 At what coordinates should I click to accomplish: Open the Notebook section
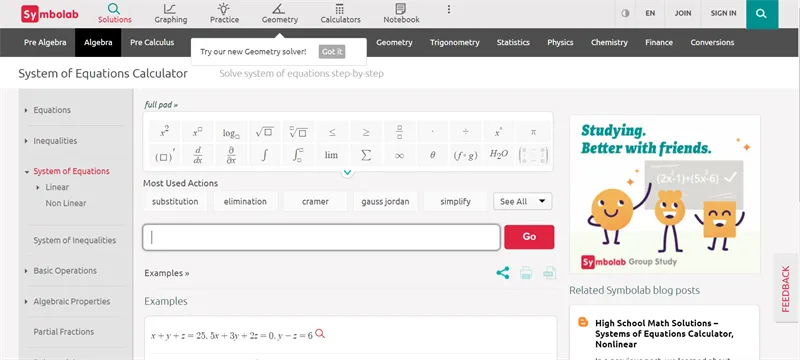(x=402, y=14)
